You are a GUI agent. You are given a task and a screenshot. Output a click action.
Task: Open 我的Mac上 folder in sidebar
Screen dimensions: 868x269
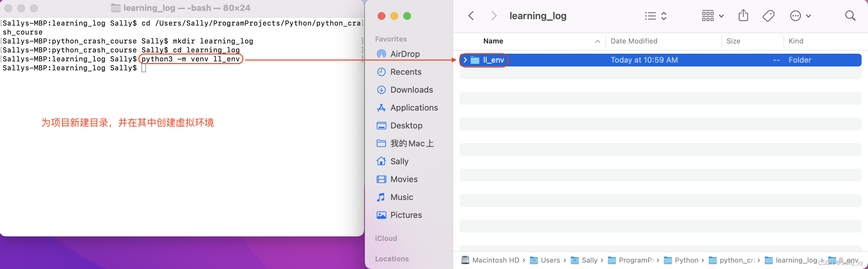405,143
